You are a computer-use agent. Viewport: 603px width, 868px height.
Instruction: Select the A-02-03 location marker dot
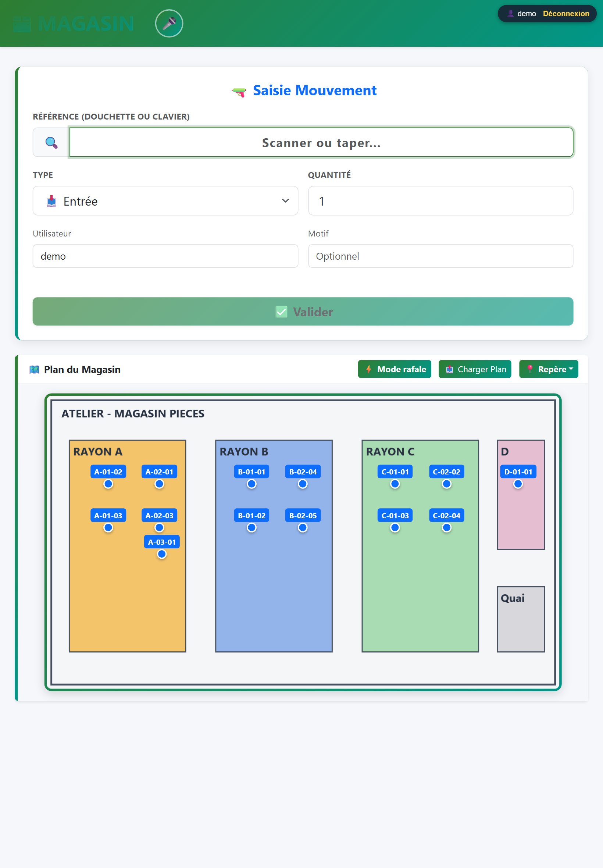160,527
